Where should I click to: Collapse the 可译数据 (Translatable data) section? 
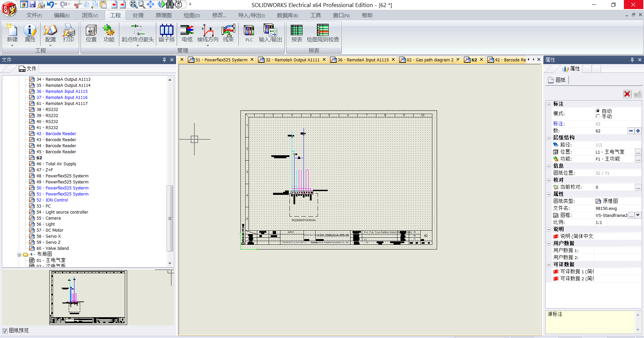click(x=549, y=265)
